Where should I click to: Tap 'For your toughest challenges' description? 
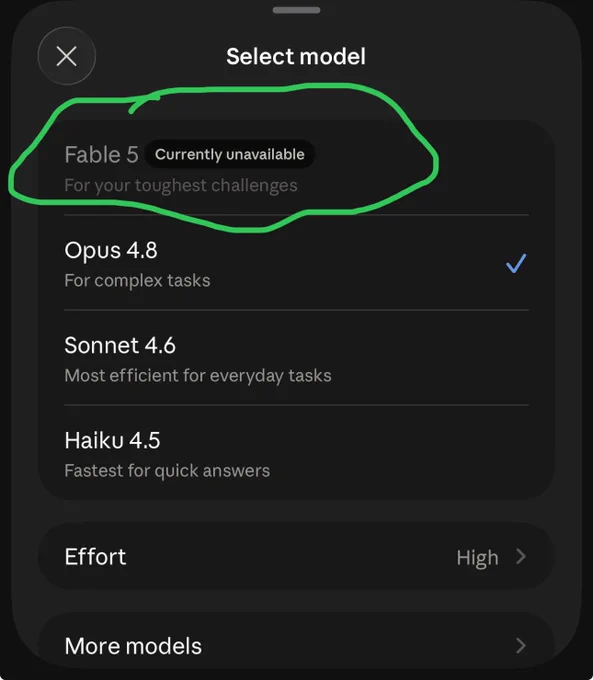tap(181, 186)
